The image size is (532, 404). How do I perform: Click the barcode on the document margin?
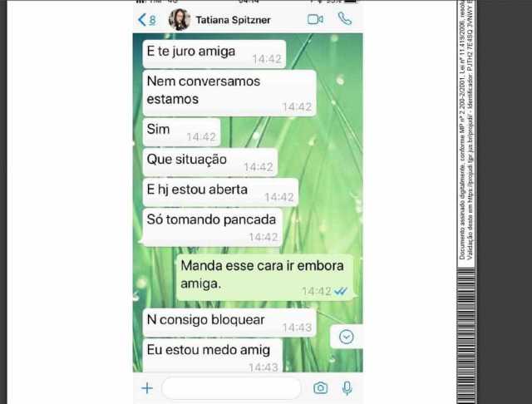(466, 336)
